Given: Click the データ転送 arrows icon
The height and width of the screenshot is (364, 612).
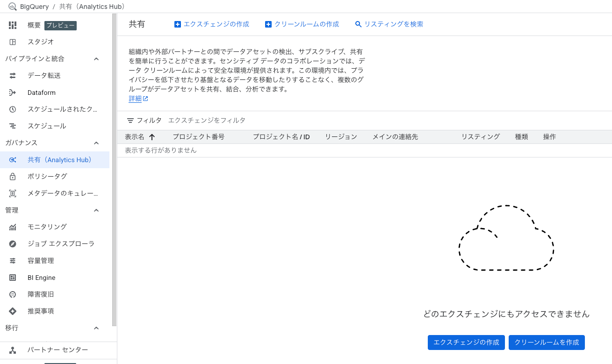Looking at the screenshot, I should click(13, 76).
